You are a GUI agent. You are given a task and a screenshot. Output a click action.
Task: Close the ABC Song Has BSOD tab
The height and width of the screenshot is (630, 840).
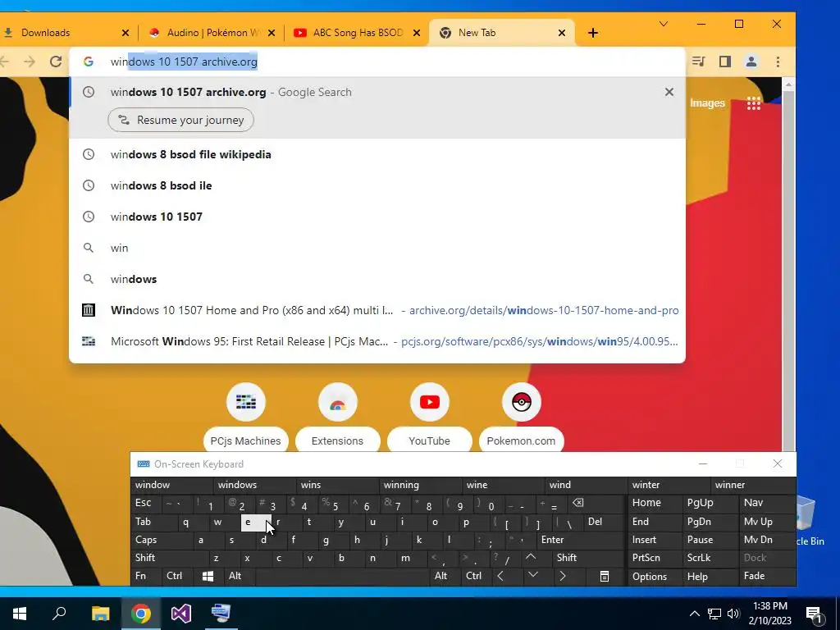click(417, 33)
